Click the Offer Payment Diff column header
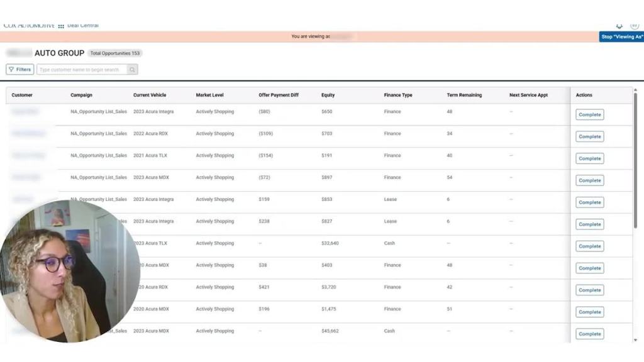This screenshot has height=362, width=644. tap(279, 95)
